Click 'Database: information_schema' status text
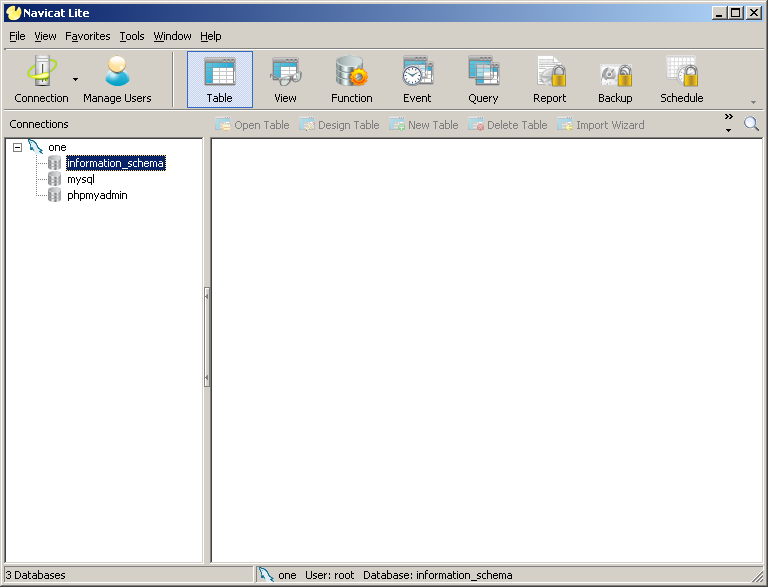The image size is (768, 587). [437, 575]
